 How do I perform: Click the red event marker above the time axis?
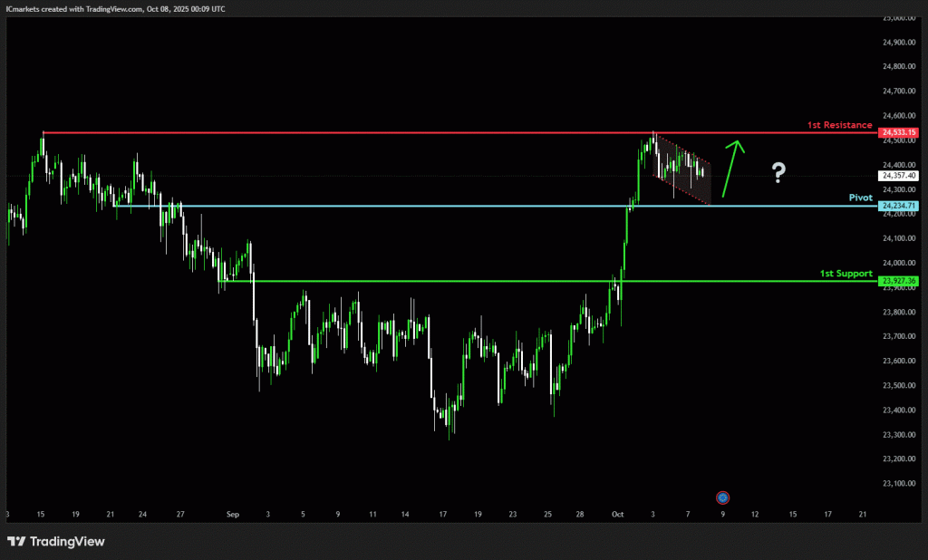[722, 497]
